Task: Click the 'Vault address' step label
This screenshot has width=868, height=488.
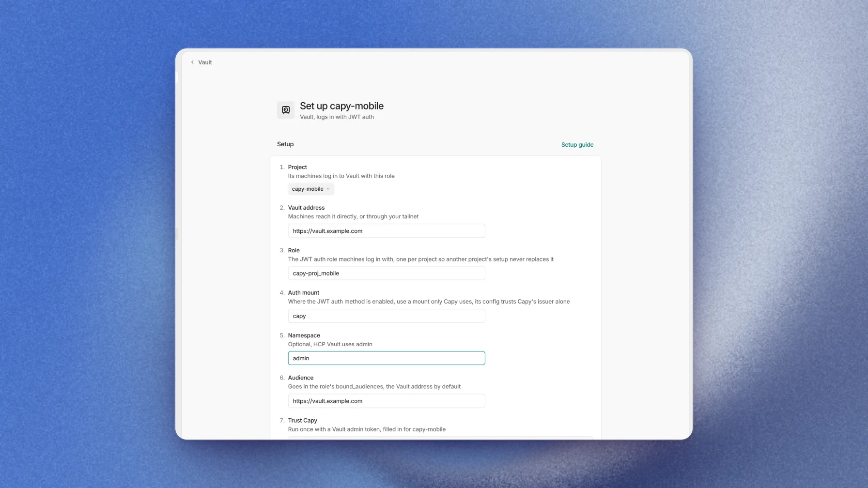Action: tap(306, 208)
